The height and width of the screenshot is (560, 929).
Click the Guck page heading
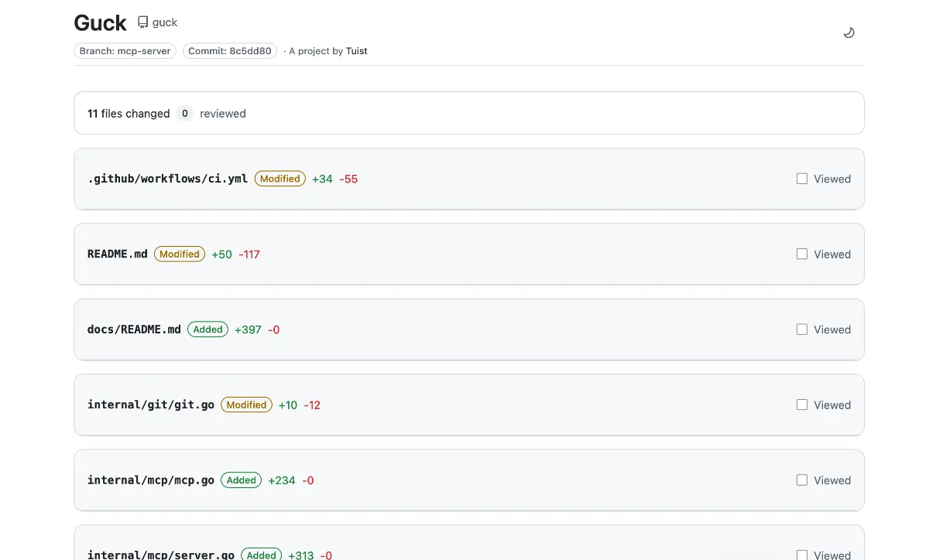coord(100,22)
